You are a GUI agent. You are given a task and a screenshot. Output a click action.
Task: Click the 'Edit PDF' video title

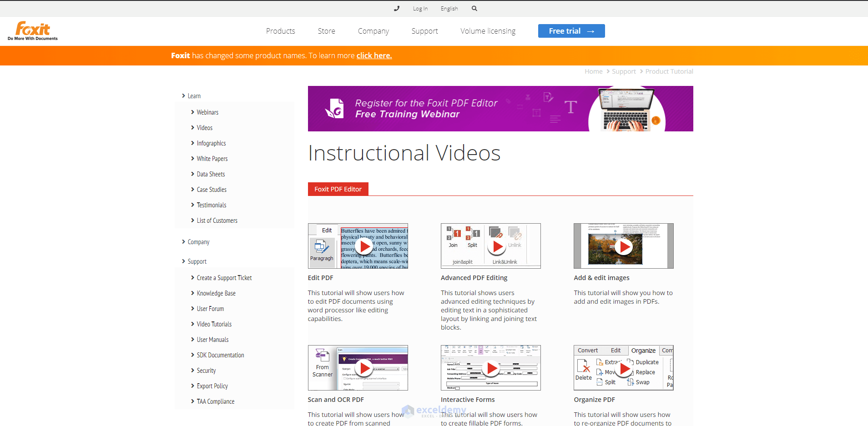[x=320, y=278]
